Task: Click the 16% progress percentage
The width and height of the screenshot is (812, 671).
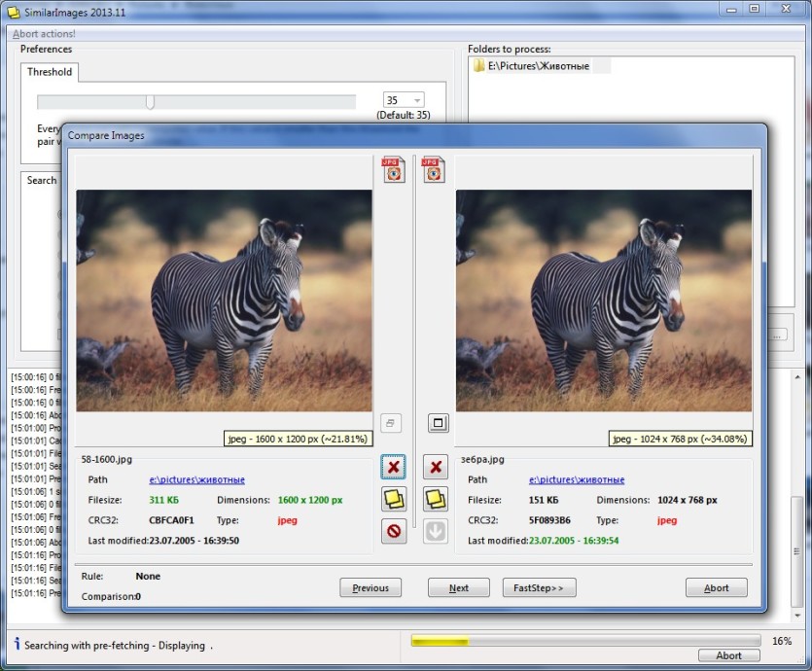Action: [782, 641]
